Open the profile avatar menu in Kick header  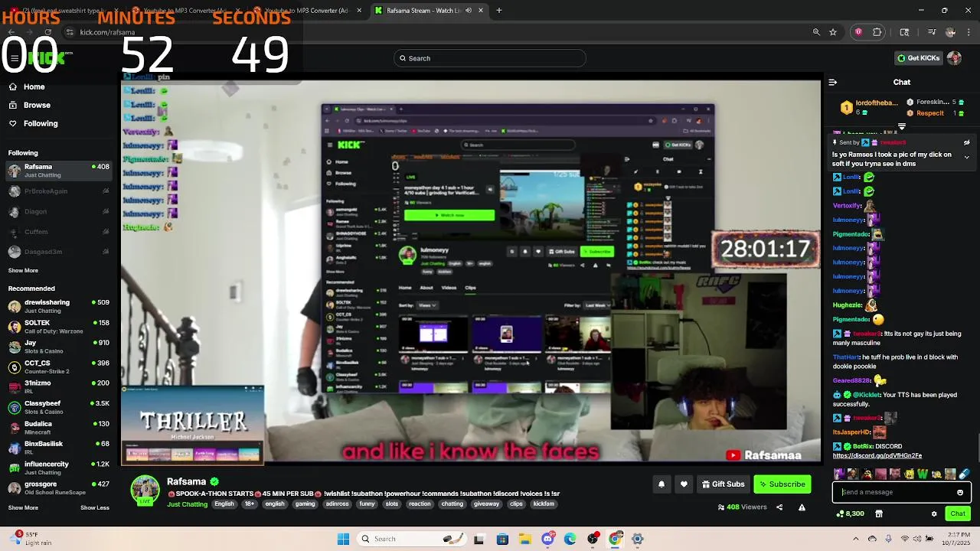point(954,58)
